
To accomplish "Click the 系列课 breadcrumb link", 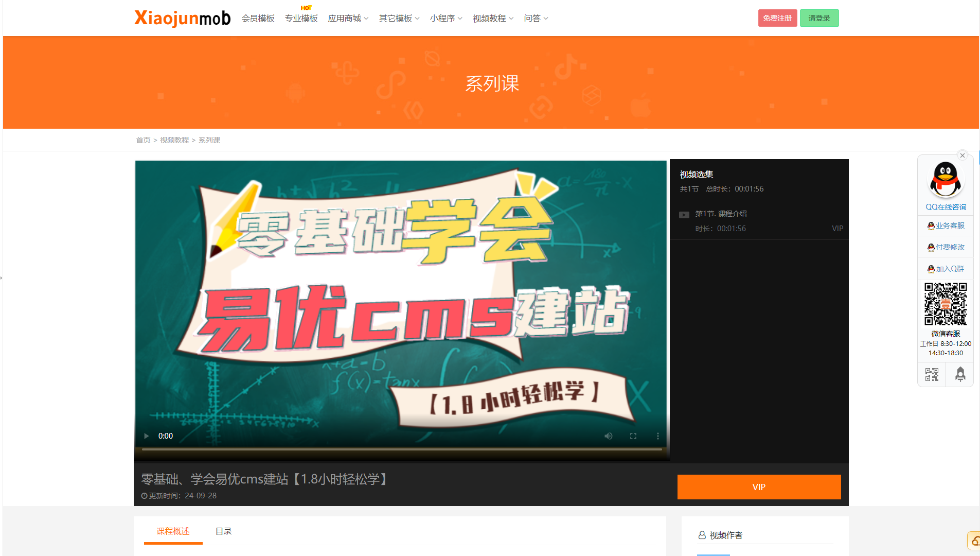I will 209,140.
